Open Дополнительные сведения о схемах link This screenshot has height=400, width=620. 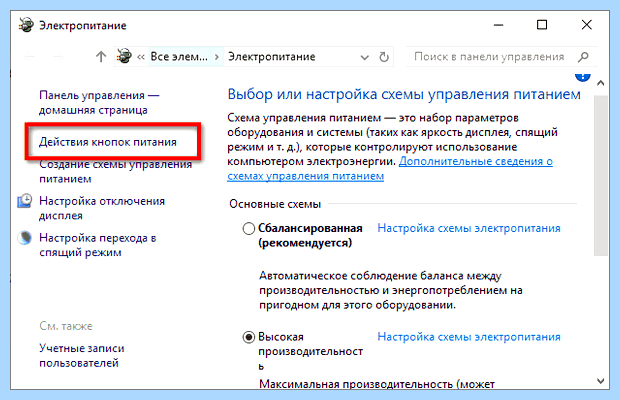tap(476, 161)
